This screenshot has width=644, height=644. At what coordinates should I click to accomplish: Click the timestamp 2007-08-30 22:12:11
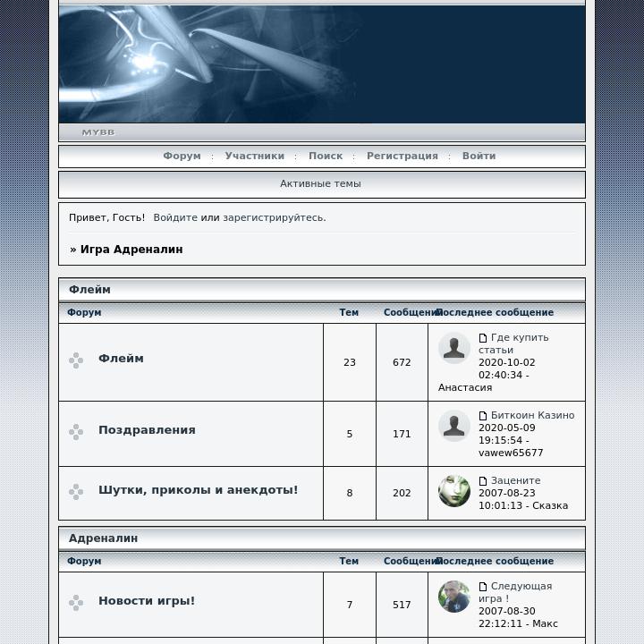click(507, 617)
